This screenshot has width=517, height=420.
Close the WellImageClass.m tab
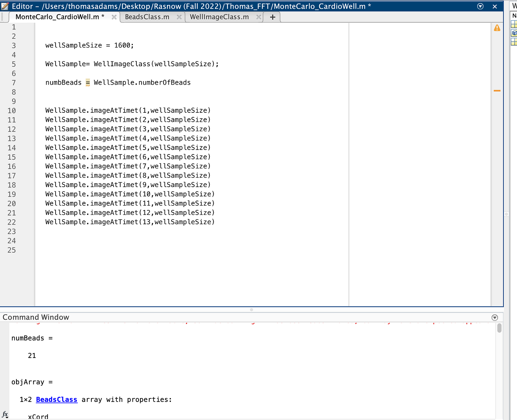tap(258, 17)
